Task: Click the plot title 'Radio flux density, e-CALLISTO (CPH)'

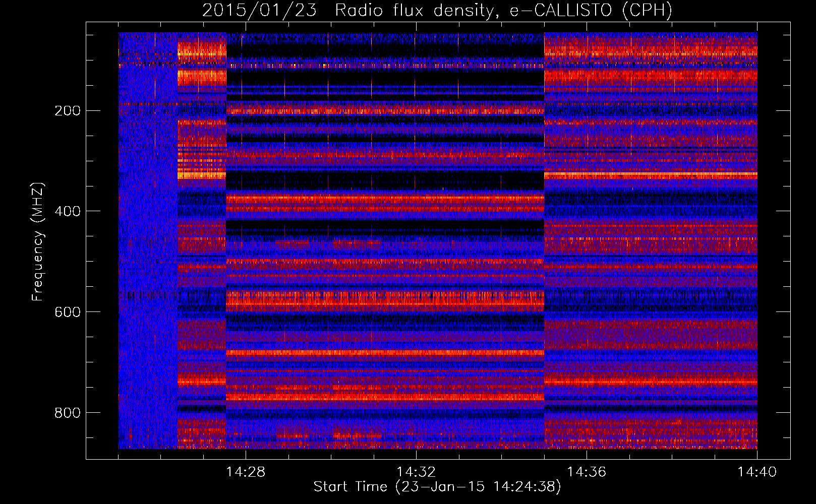Action: (x=503, y=10)
